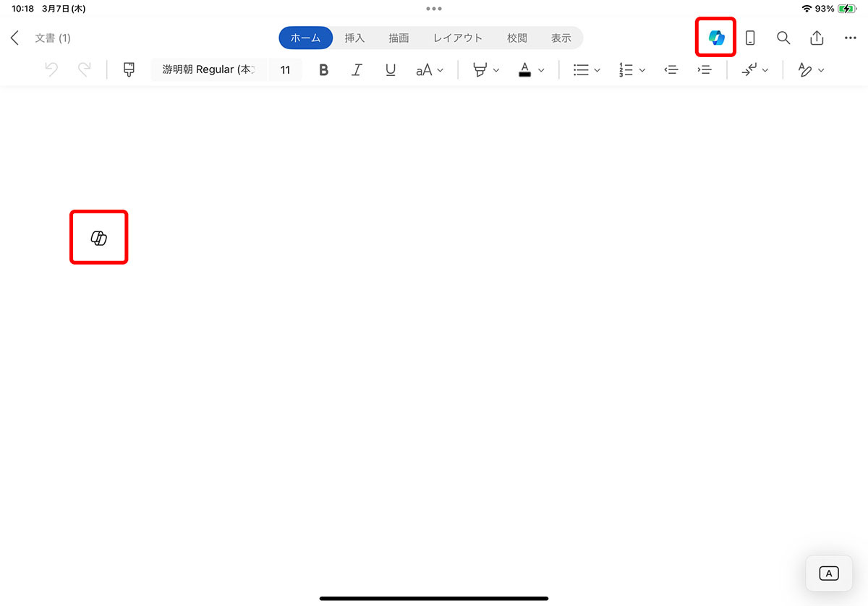Image resolution: width=868 pixels, height=606 pixels.
Task: Tap the 10:18 clock in status bar
Action: click(x=23, y=9)
